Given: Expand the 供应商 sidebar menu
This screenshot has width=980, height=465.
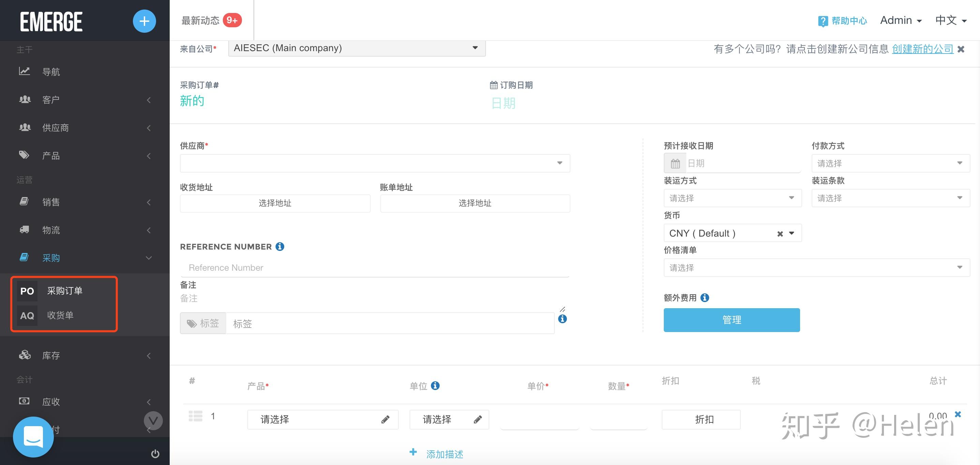Looking at the screenshot, I should (x=149, y=127).
